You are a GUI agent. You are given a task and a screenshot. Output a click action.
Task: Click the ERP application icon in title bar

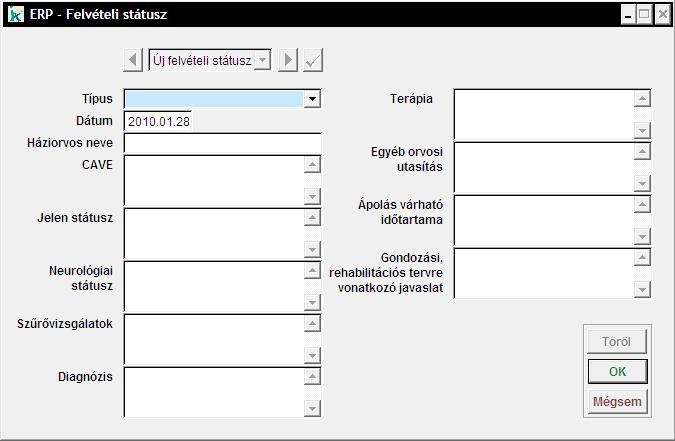[x=16, y=15]
